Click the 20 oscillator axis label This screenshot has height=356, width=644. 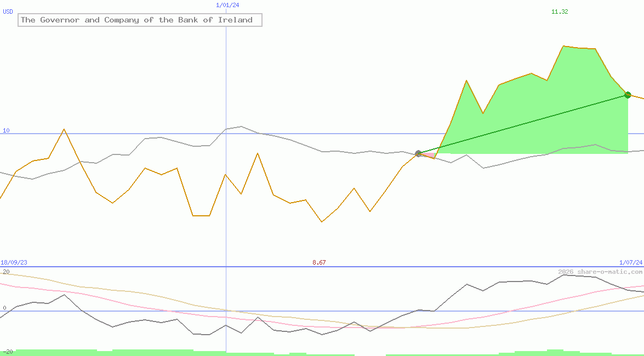click(x=6, y=272)
